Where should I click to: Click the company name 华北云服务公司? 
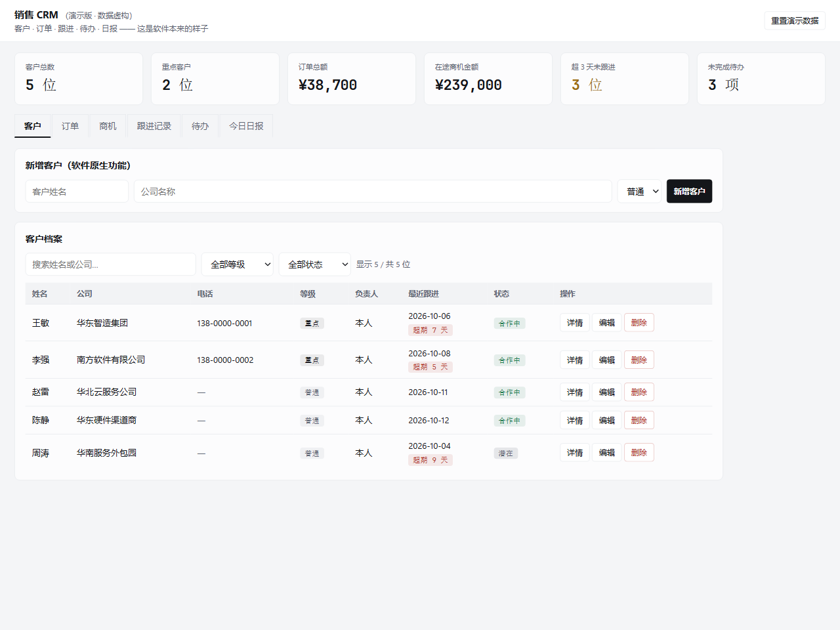pyautogui.click(x=107, y=392)
